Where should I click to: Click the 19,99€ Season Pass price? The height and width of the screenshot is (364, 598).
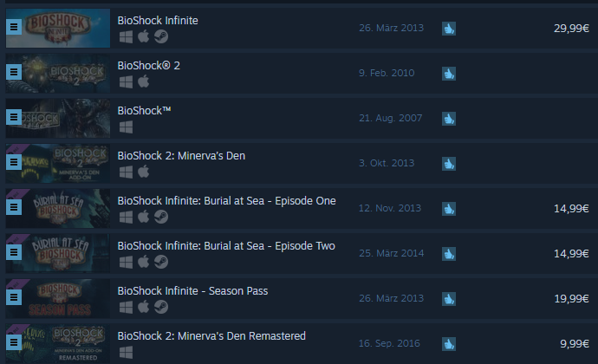[571, 298]
